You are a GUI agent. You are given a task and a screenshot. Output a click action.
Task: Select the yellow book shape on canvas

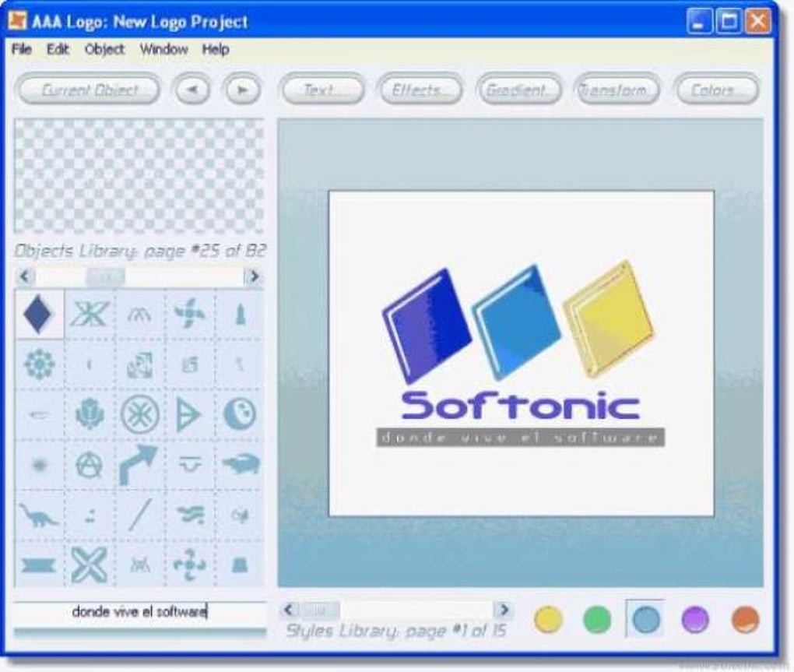(x=608, y=318)
